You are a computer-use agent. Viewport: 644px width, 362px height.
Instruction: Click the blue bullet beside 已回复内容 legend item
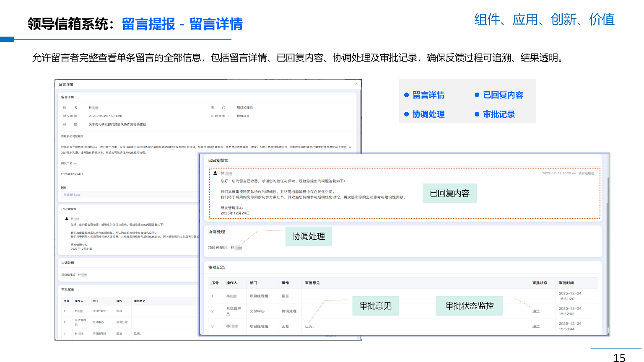pyautogui.click(x=477, y=95)
